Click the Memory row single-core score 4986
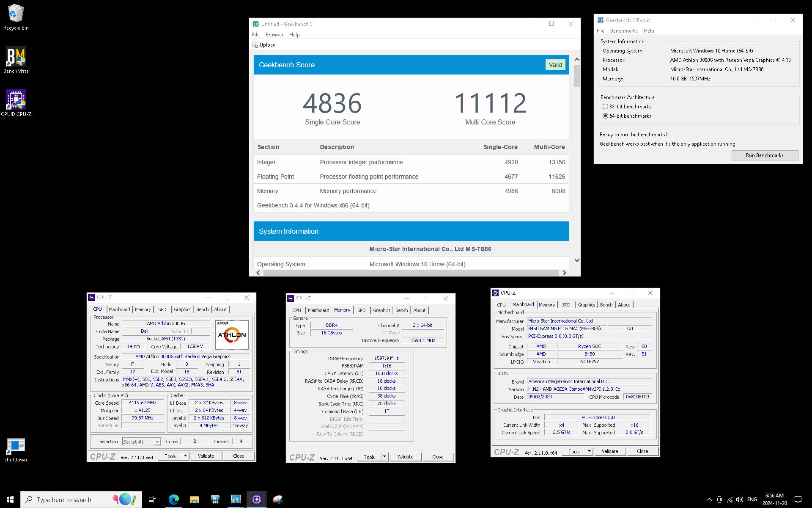Screen dimensions: 812x508 point(511,191)
